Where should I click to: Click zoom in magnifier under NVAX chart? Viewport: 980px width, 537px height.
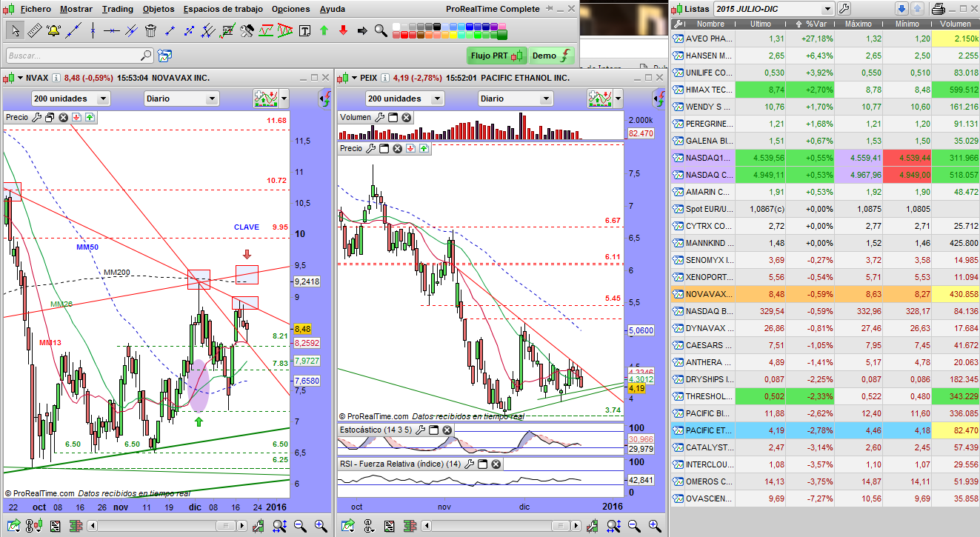[x=321, y=526]
